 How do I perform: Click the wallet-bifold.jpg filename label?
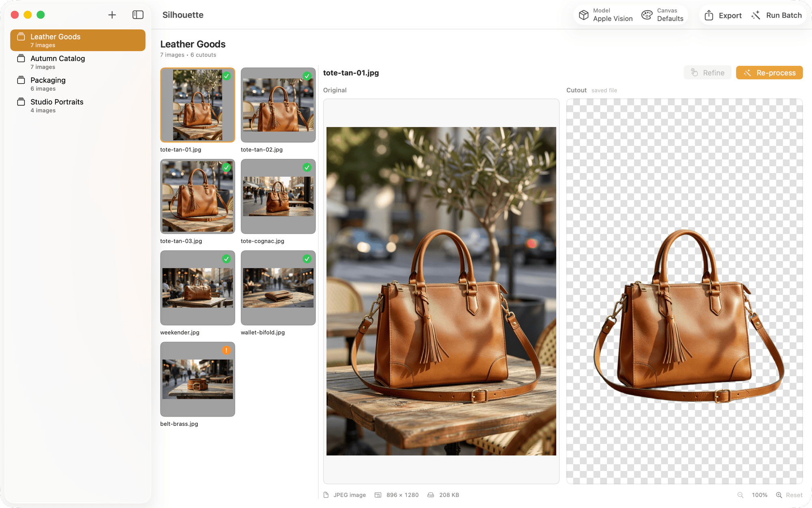click(x=263, y=332)
